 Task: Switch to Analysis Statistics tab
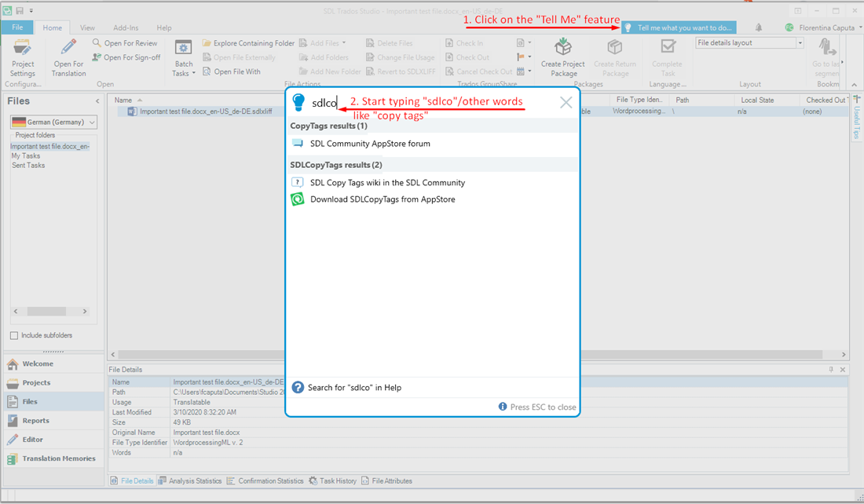(190, 481)
